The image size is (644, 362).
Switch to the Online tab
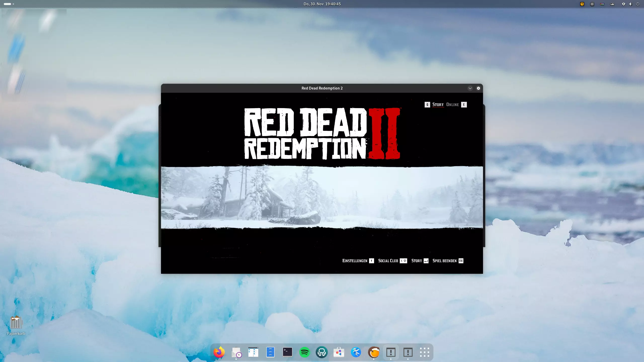coord(452,105)
